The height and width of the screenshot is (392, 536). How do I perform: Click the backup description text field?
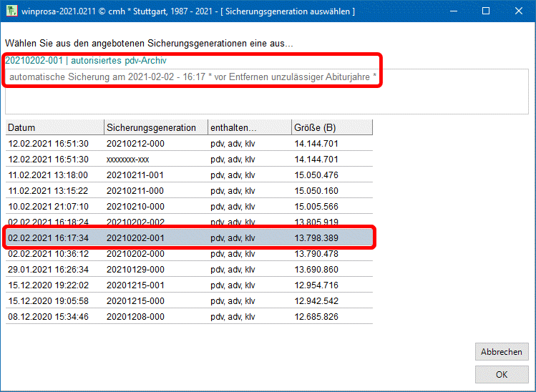pyautogui.click(x=266, y=92)
